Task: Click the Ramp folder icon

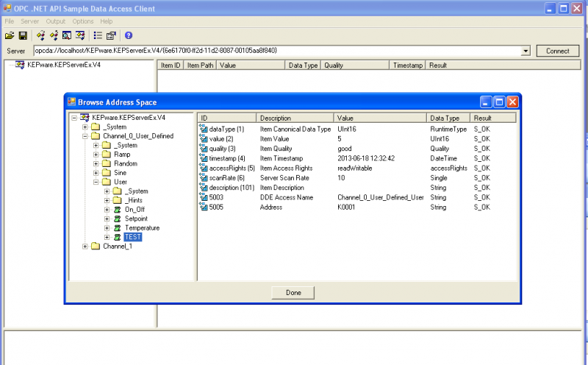Action: click(x=107, y=155)
